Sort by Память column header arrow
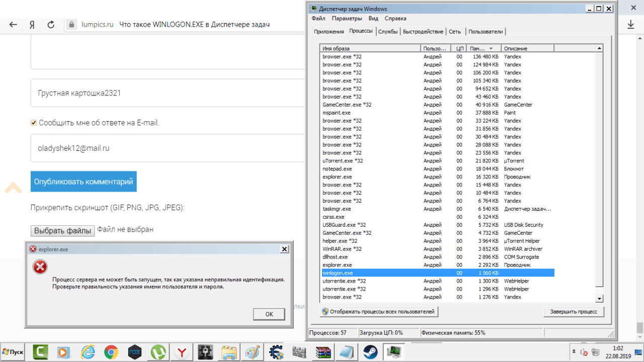644x362 pixels. (x=491, y=48)
